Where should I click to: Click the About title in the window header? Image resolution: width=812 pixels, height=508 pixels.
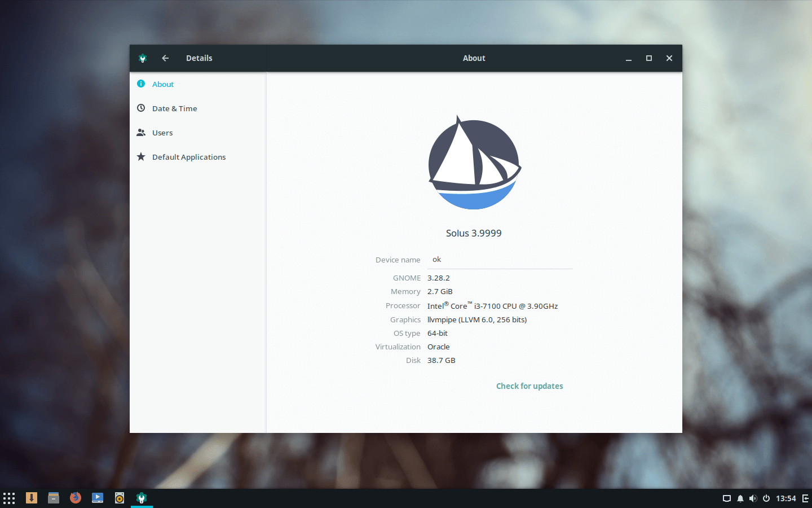click(x=474, y=58)
